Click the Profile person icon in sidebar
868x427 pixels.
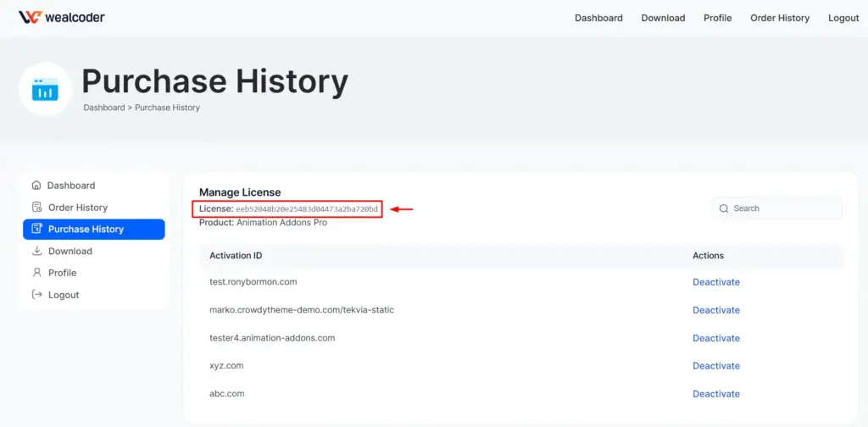coord(36,273)
